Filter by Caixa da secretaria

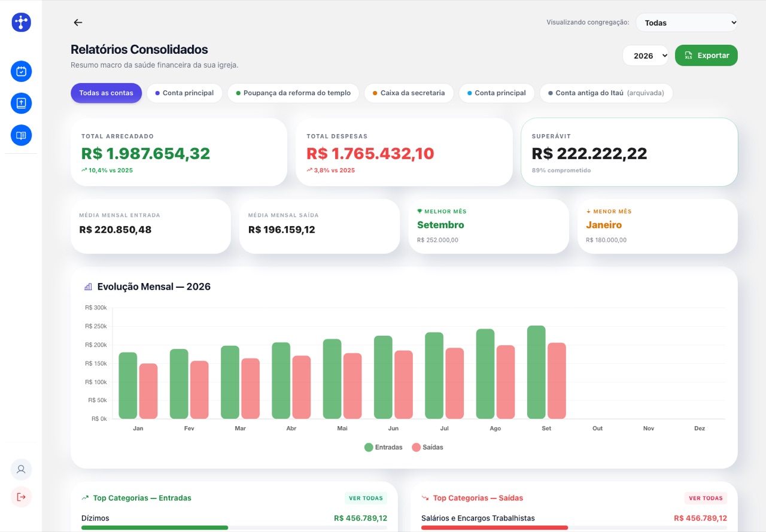409,93
